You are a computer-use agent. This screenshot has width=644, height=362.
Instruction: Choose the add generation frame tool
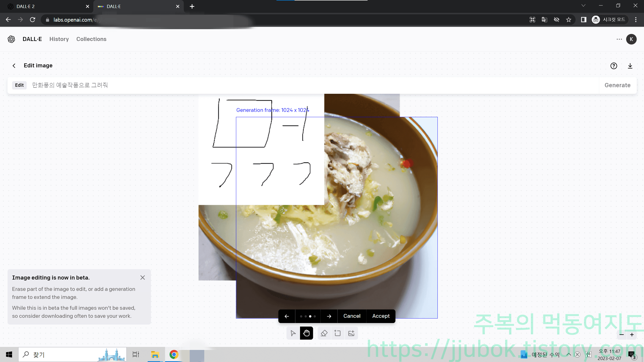[338, 333]
